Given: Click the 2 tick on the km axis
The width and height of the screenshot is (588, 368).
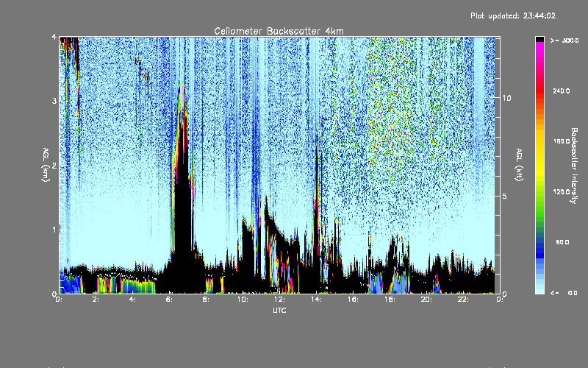Looking at the screenshot, I should pyautogui.click(x=54, y=165).
